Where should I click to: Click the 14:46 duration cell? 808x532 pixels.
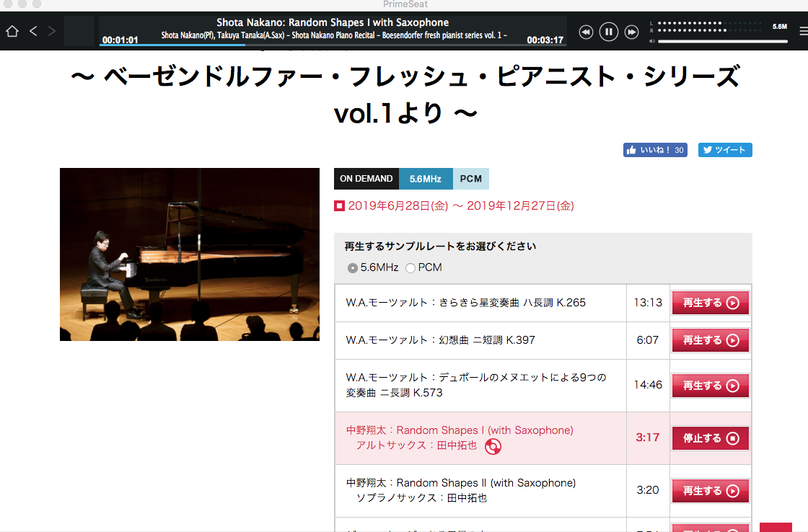click(648, 385)
